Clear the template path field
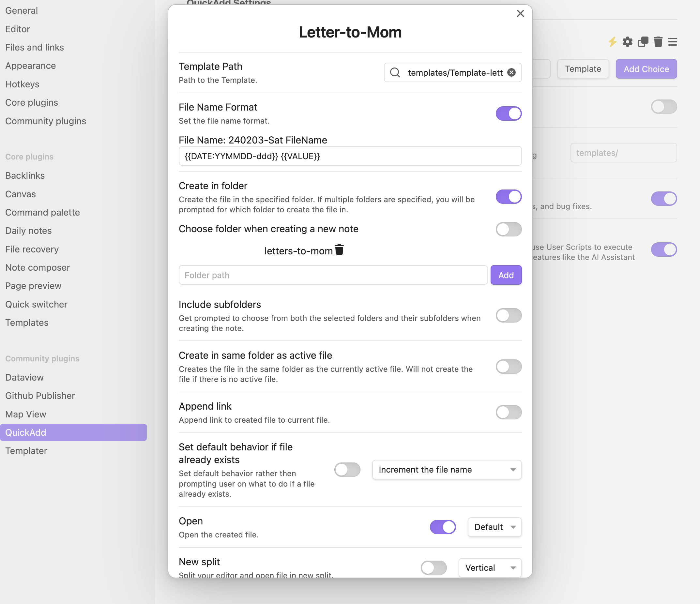Viewport: 700px width, 604px height. point(511,72)
